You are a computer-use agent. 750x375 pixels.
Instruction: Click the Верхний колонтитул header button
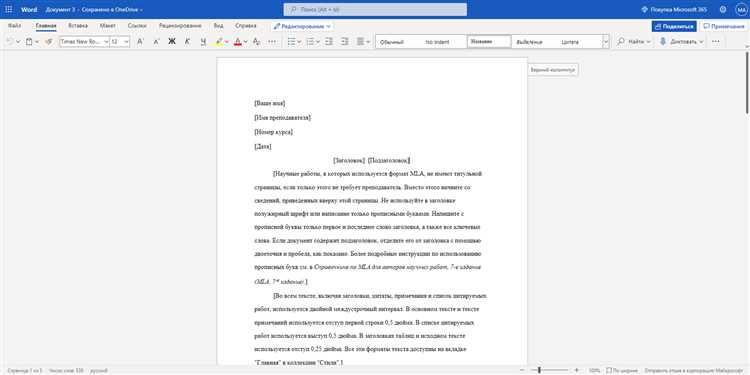point(553,70)
